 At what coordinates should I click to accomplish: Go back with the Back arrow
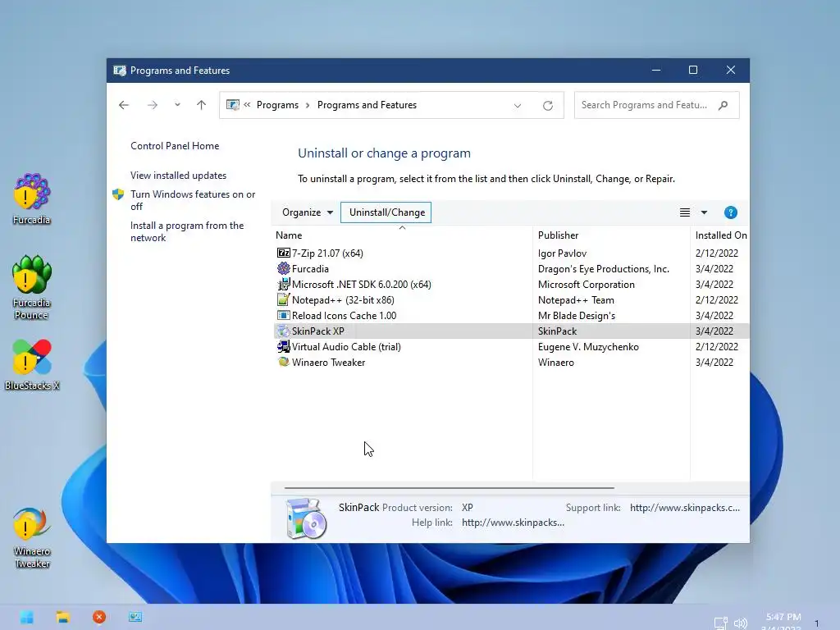point(124,105)
